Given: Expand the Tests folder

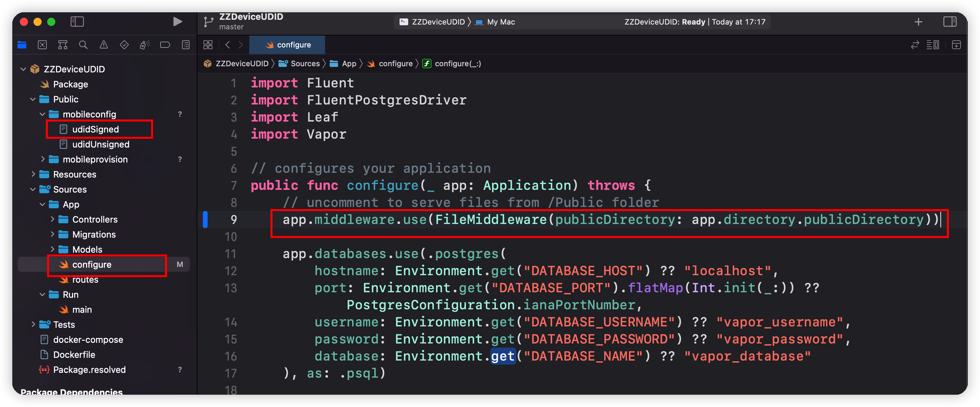Looking at the screenshot, I should point(33,324).
